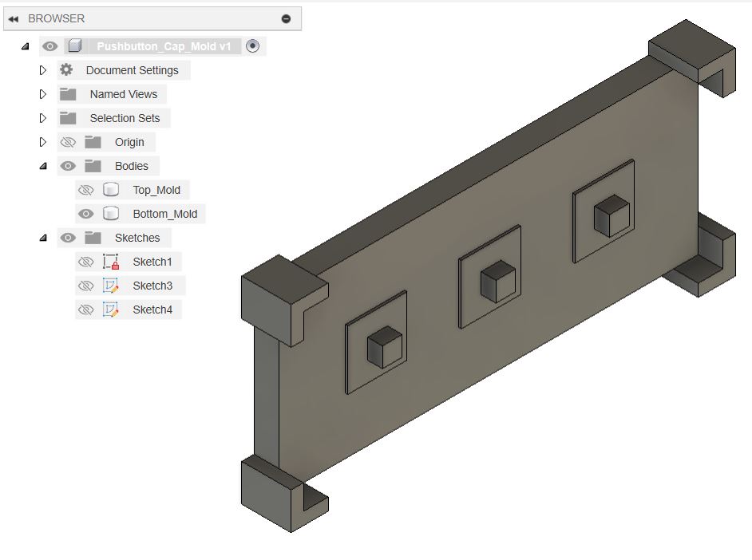The height and width of the screenshot is (560, 752).
Task: Show the hidden Sketch4
Action: pyautogui.click(x=86, y=310)
